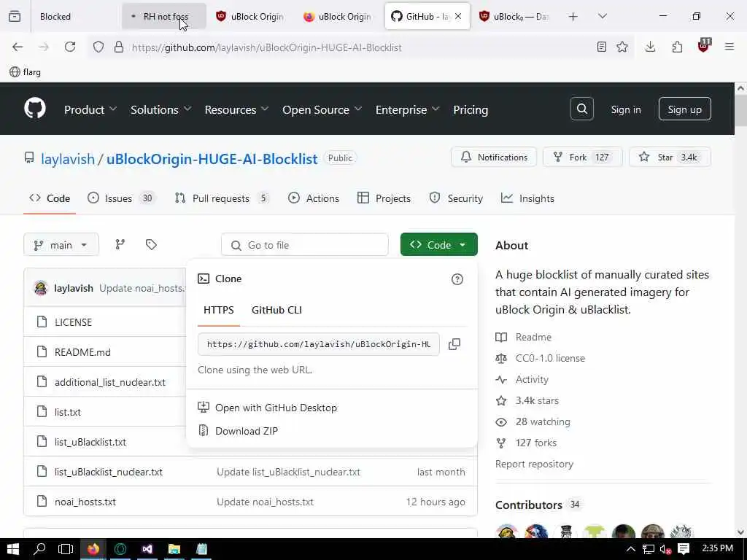Open the Clone help question-mark icon
Screen dimensions: 747x560
pos(457,279)
